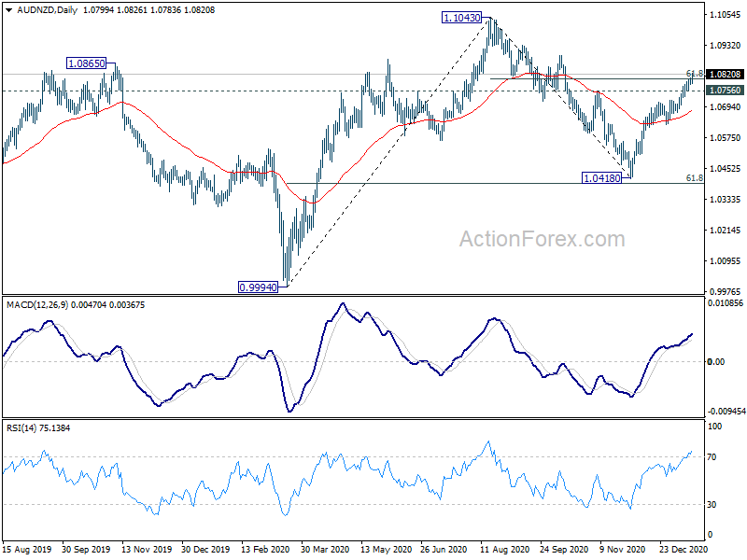Select the 0.99940 low price label
The height and width of the screenshot is (560, 747).
258,287
